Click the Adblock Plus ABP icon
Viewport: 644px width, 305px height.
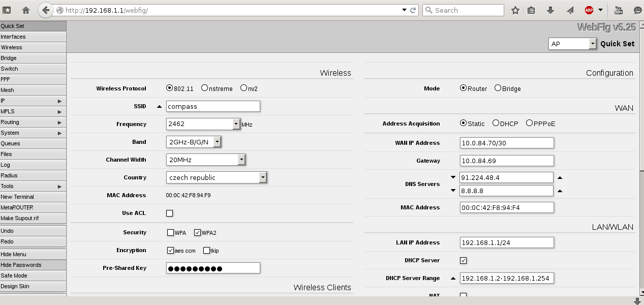point(589,10)
